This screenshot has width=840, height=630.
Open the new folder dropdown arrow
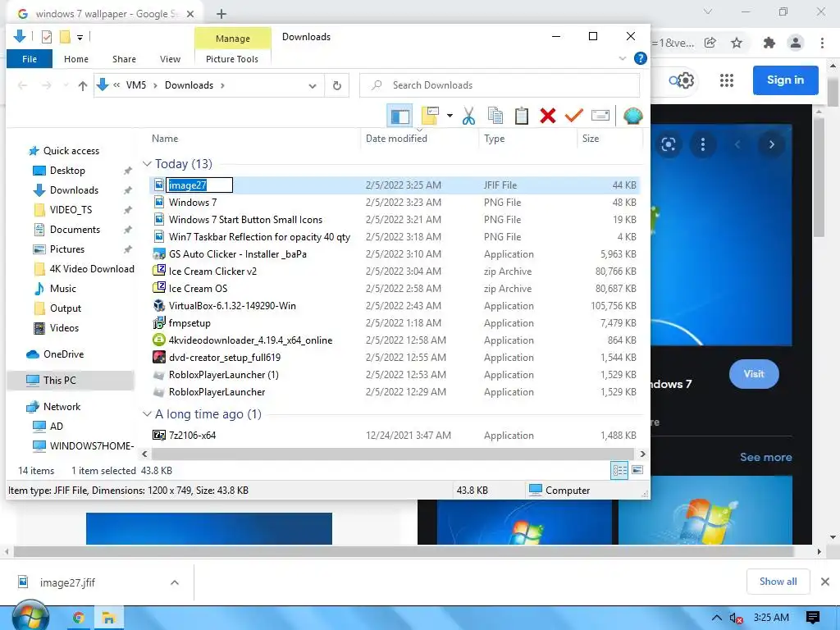pyautogui.click(x=450, y=116)
